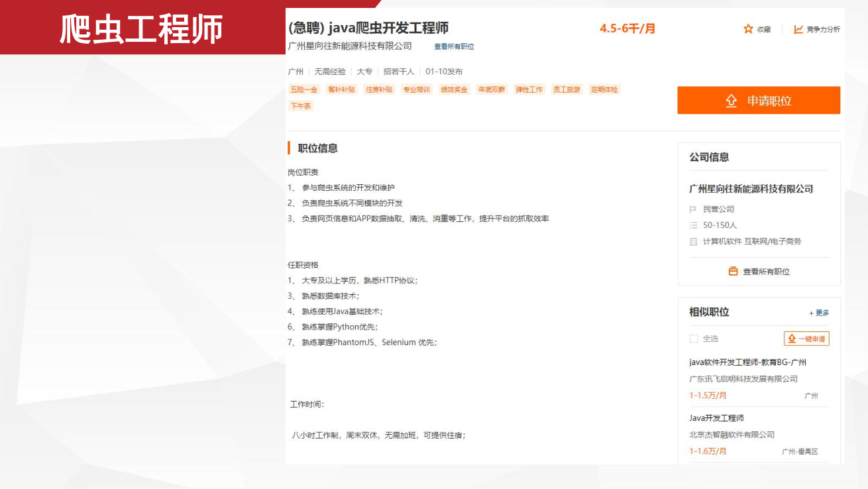This screenshot has width=868, height=489.
Task: Click the 招若干人 text
Action: pyautogui.click(x=399, y=72)
